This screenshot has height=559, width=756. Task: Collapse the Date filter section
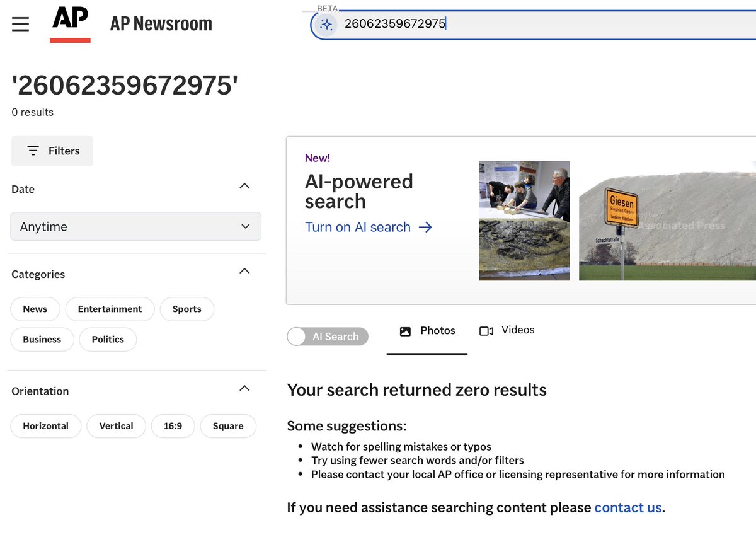coord(245,186)
